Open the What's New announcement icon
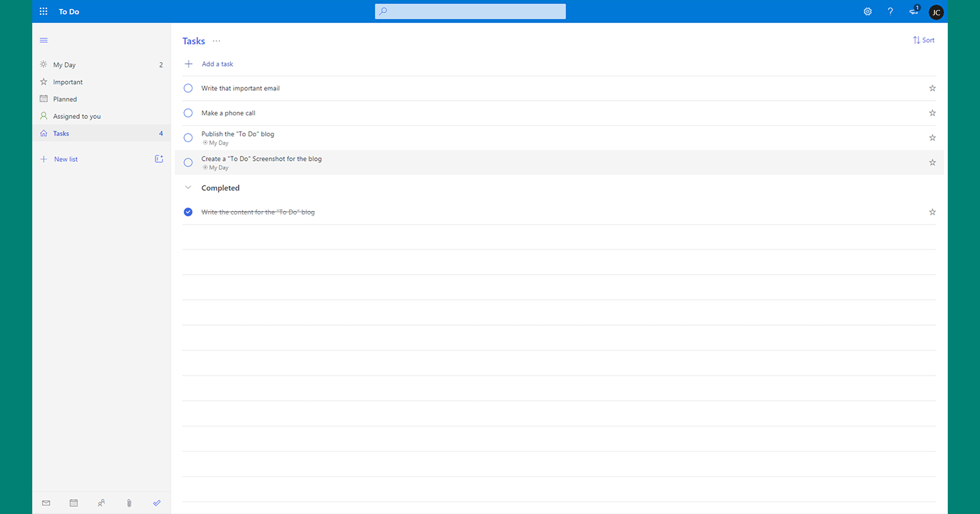Image resolution: width=980 pixels, height=514 pixels. tap(913, 11)
